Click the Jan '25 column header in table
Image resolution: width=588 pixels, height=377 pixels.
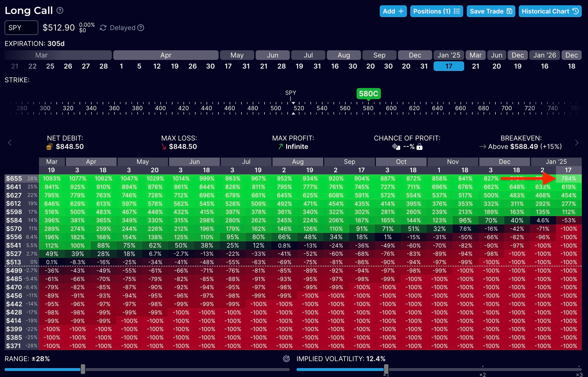pos(556,162)
